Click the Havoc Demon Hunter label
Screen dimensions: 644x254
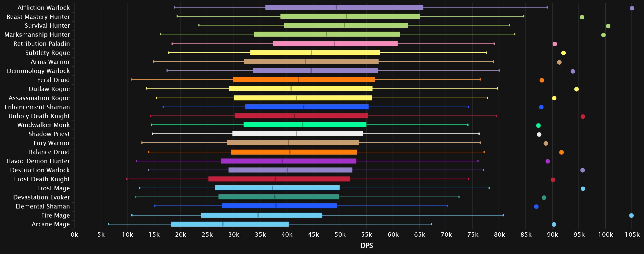pyautogui.click(x=38, y=161)
